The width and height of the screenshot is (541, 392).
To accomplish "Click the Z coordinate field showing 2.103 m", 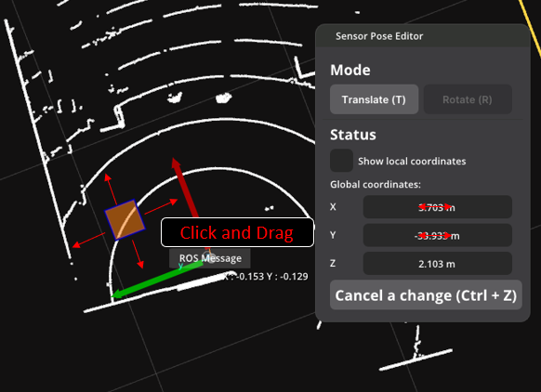I will [x=437, y=264].
